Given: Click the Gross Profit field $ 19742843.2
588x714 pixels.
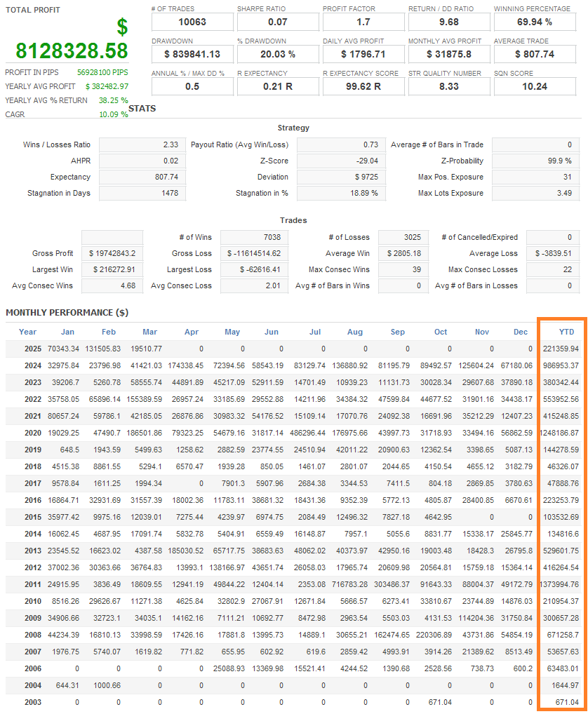Looking at the screenshot, I should (x=112, y=254).
